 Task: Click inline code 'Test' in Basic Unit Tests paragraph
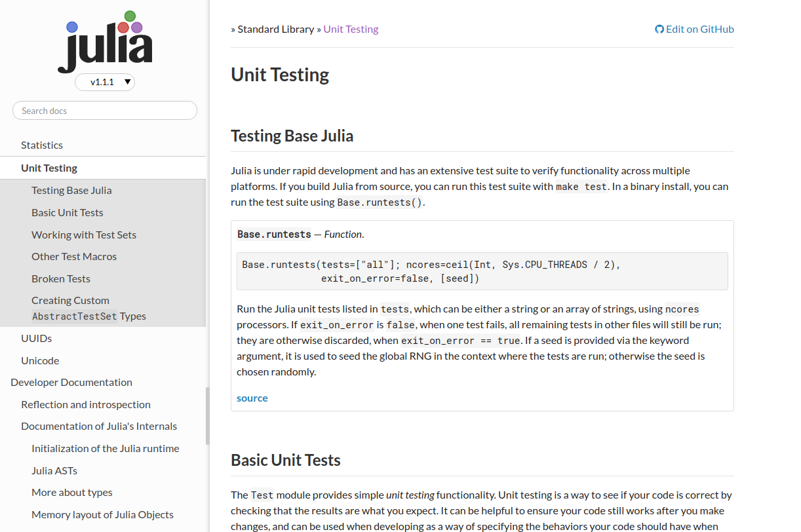(x=262, y=495)
